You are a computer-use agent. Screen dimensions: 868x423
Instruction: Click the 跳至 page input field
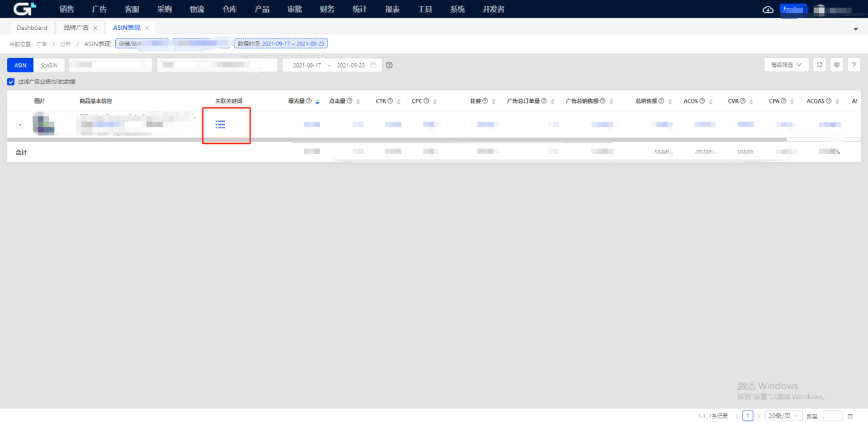pyautogui.click(x=832, y=415)
